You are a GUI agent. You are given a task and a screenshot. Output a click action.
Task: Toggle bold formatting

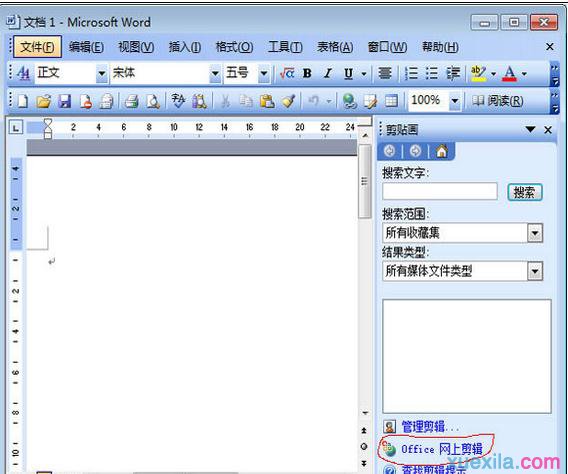[307, 74]
